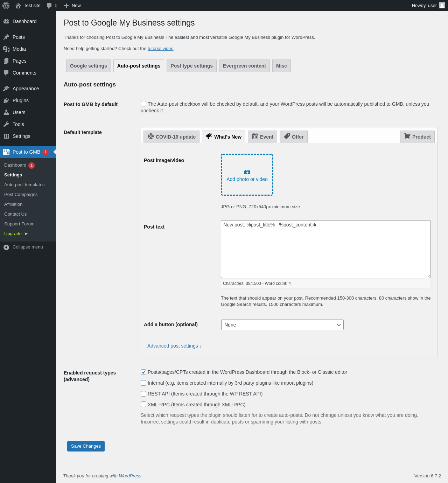Follow the WordPress footer link
Image resolution: width=448 pixels, height=483 pixels.
click(130, 476)
